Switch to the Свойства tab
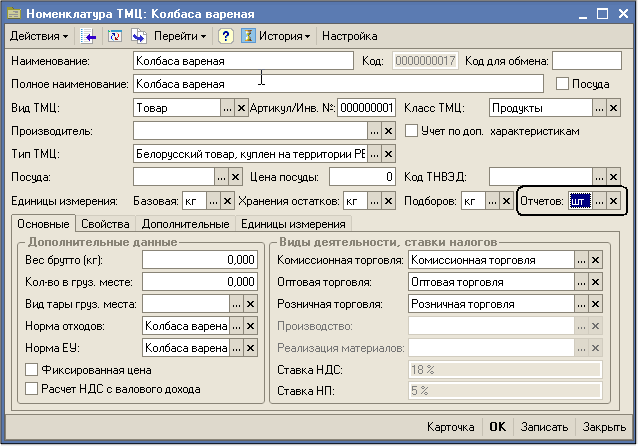The image size is (638, 446). (104, 224)
